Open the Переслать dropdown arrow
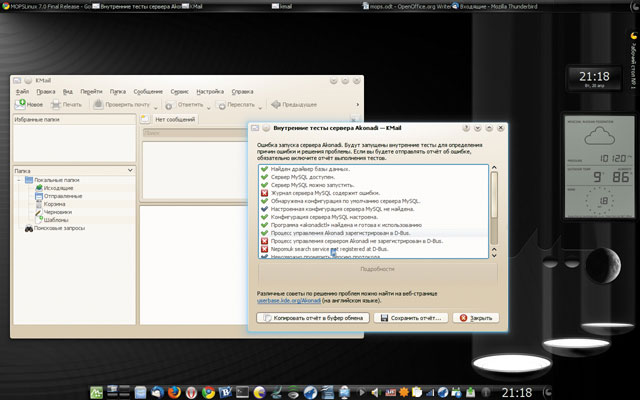This screenshot has height=400, width=640. (x=260, y=108)
